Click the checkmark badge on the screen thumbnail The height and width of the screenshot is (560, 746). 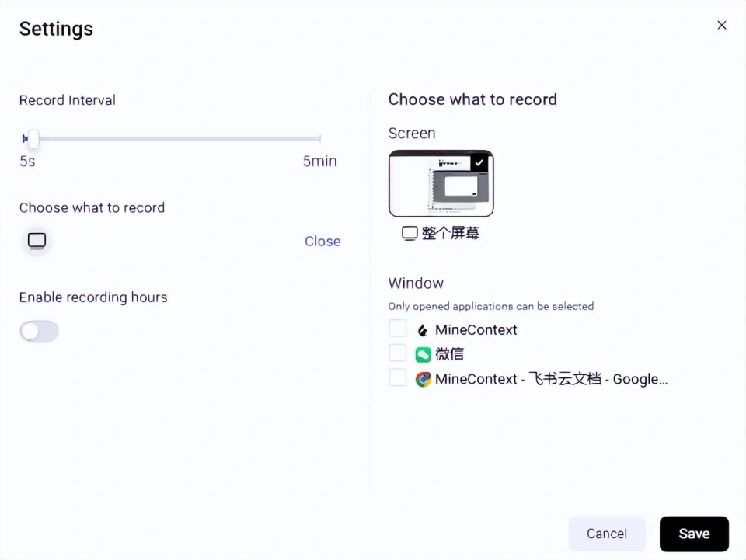click(479, 163)
